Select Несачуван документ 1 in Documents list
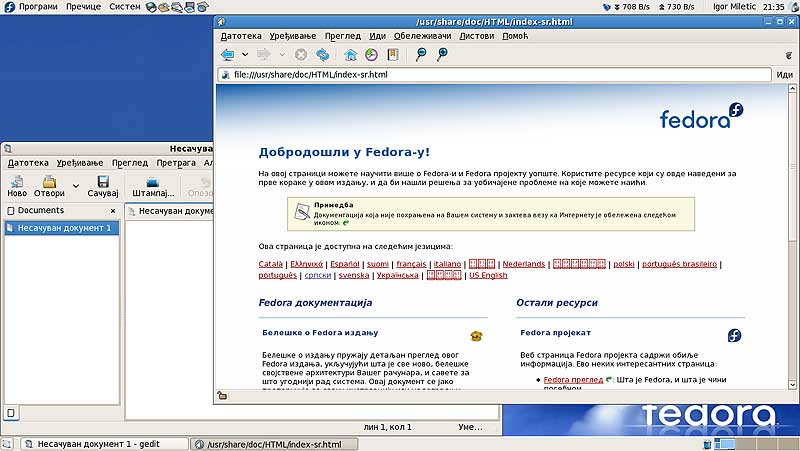This screenshot has height=451, width=800. [61, 228]
